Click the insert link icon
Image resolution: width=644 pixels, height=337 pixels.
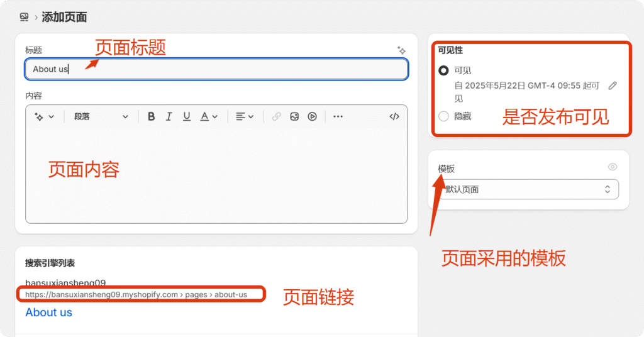tap(276, 116)
